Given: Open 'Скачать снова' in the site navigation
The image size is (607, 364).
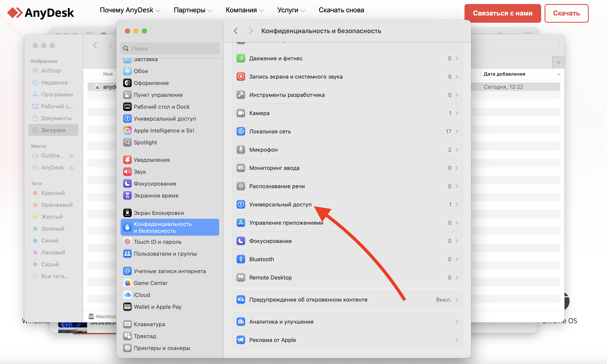Looking at the screenshot, I should tap(341, 10).
